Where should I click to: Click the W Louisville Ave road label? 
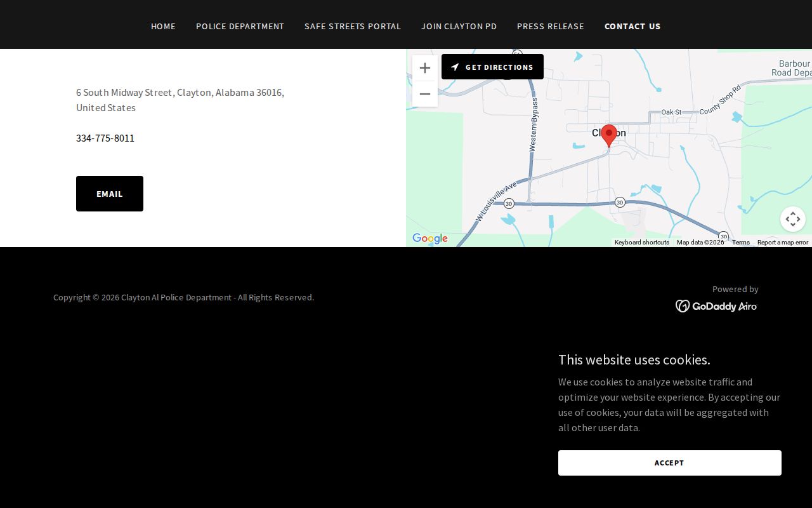[x=496, y=201]
